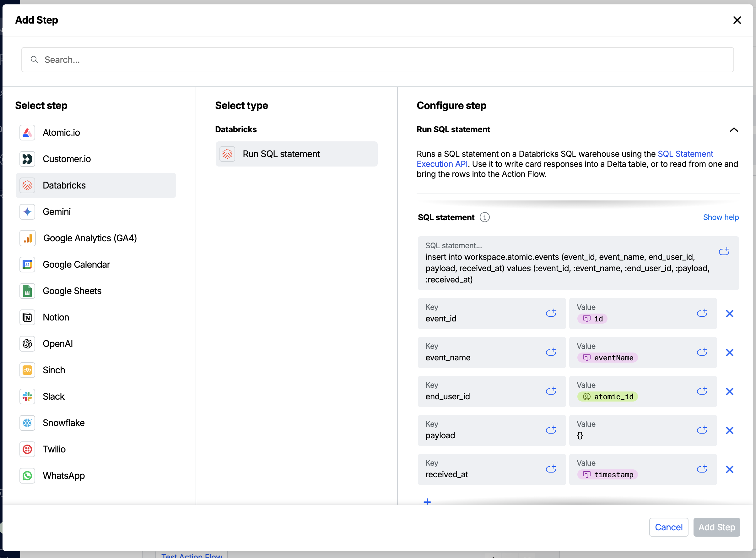
Task: Select the Atomic.io step
Action: [95, 132]
